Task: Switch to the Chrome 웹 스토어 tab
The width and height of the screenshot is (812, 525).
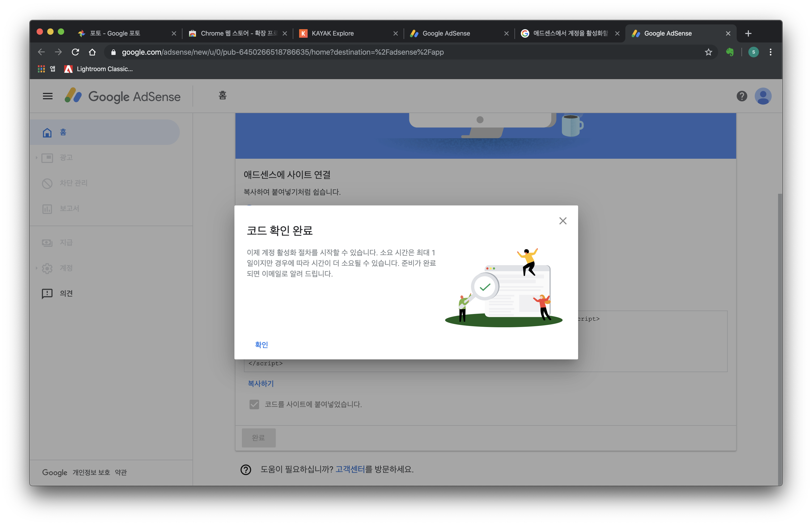Action: (235, 33)
